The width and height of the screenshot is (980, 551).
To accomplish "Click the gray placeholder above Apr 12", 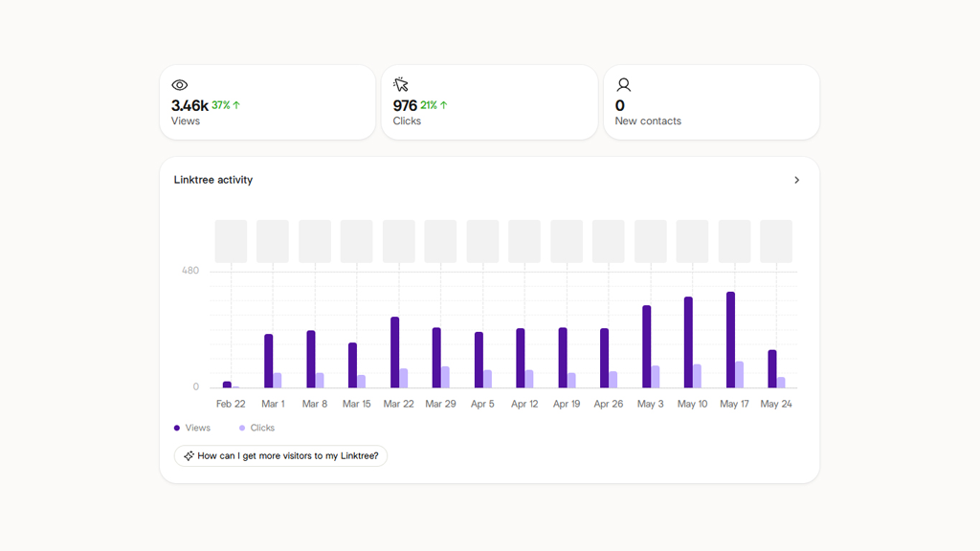I will tap(524, 241).
